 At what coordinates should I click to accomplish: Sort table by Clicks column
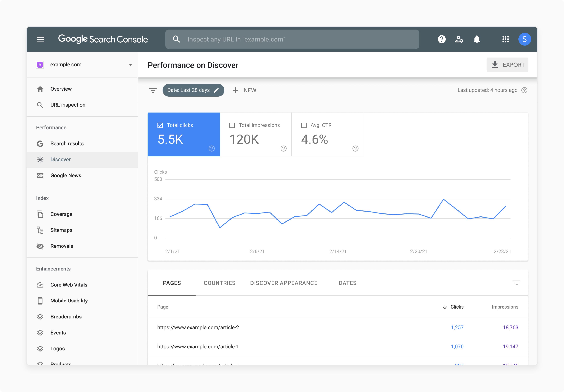[453, 307]
